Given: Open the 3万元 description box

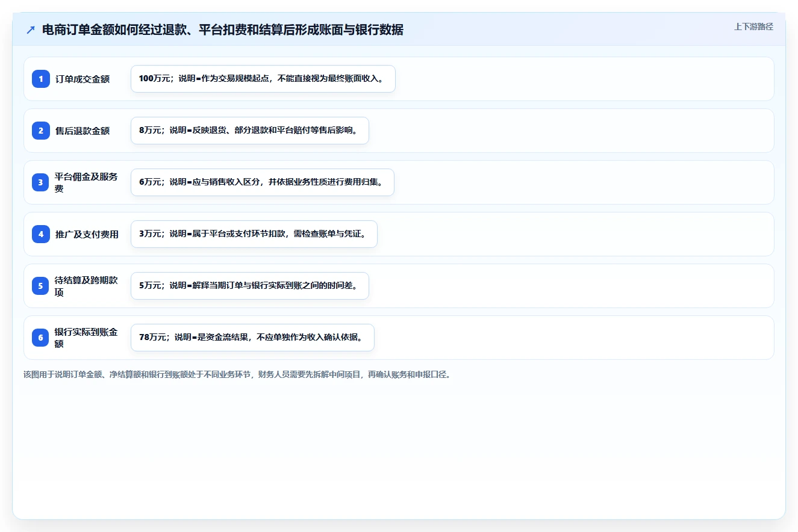Looking at the screenshot, I should [254, 234].
